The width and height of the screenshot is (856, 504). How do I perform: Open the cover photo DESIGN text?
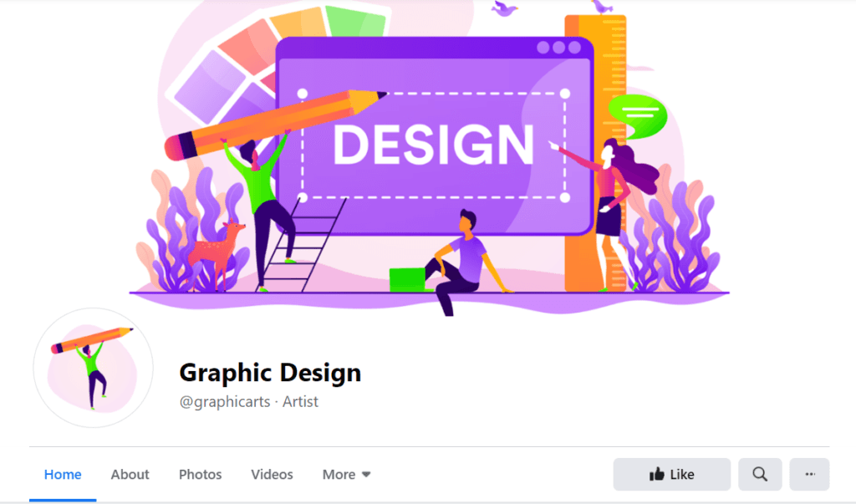[x=434, y=145]
